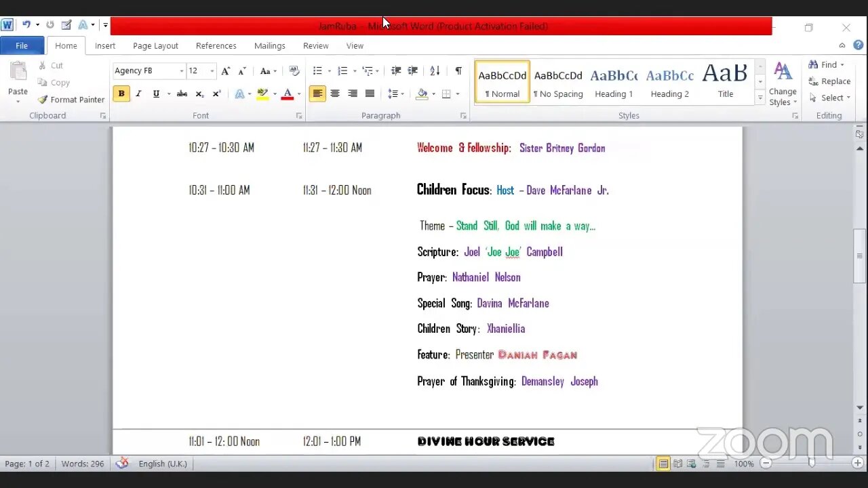
Task: Apply subscript formatting
Action: pyautogui.click(x=199, y=94)
